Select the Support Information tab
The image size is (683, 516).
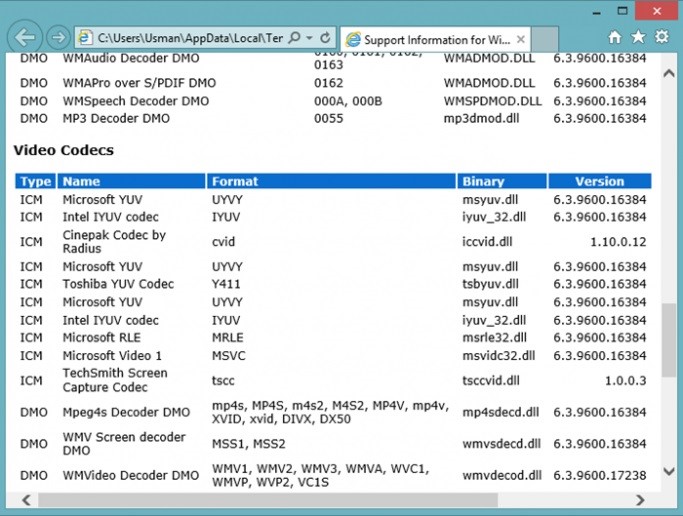coord(436,40)
